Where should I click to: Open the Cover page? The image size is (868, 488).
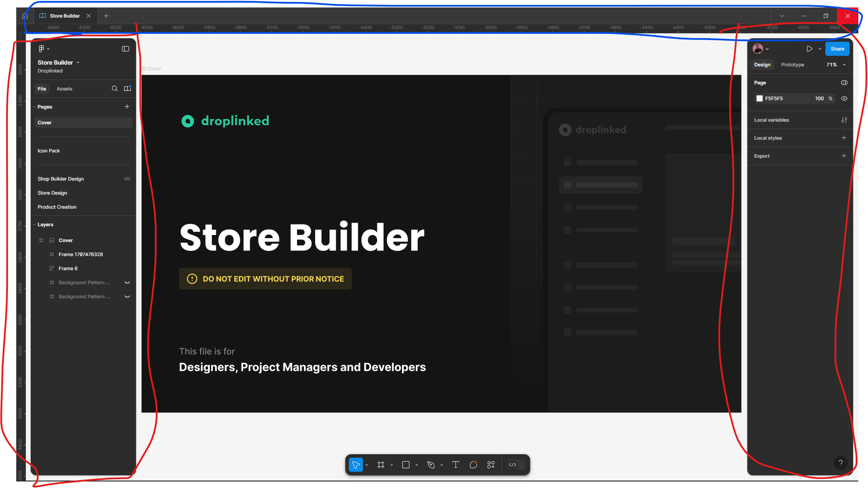(83, 123)
